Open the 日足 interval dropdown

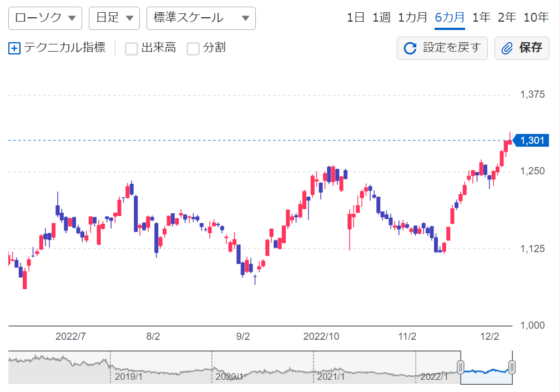pyautogui.click(x=114, y=18)
